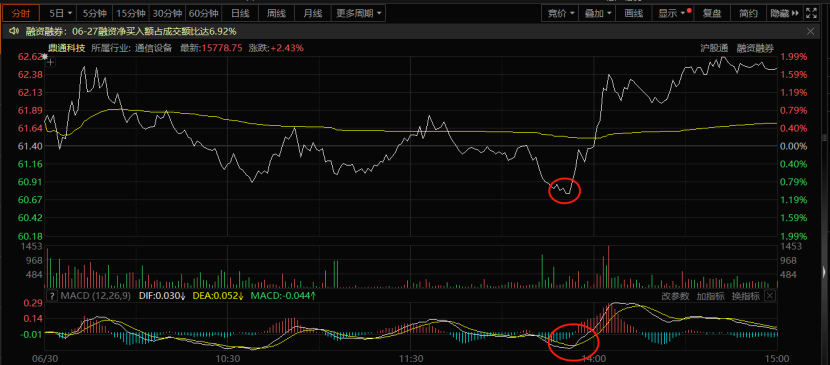Switch to the 15分钟 chart
The width and height of the screenshot is (830, 365).
click(x=130, y=13)
